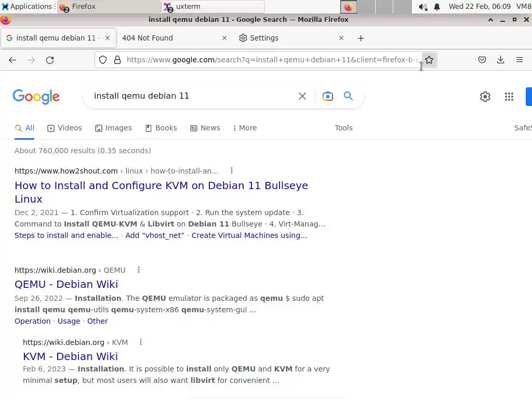The image size is (532, 399).
Task: Select the install qemu debian 11 tab
Action: point(58,38)
